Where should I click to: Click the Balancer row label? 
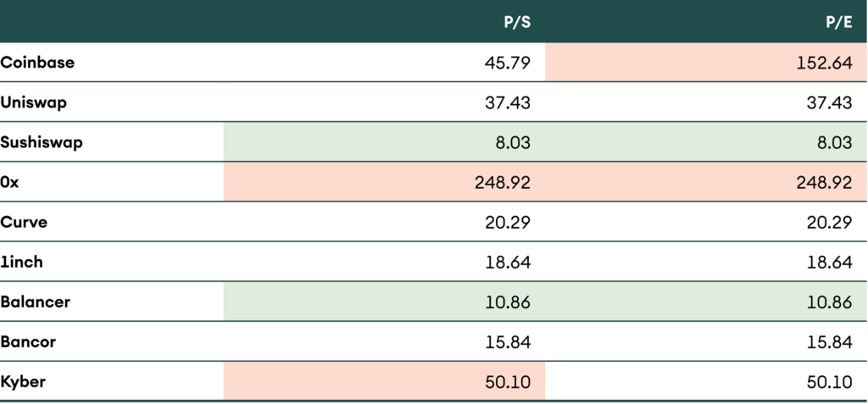[x=36, y=302]
